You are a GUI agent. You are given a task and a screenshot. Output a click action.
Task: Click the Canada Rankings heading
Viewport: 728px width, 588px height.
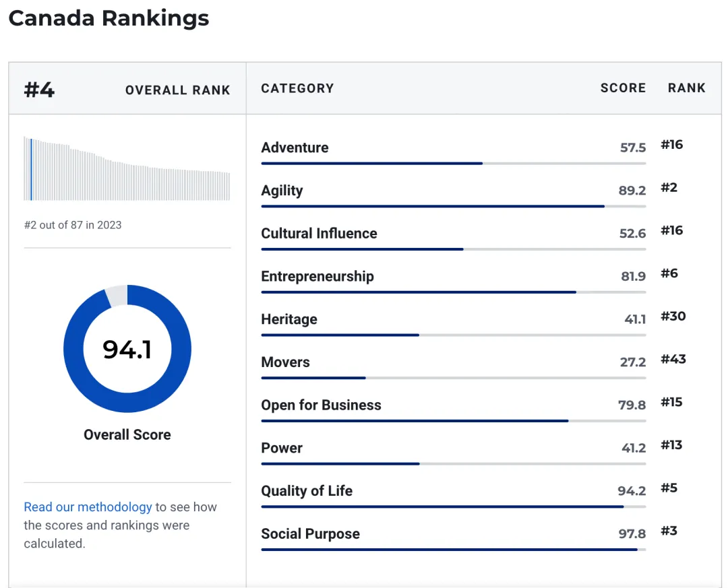coord(109,18)
